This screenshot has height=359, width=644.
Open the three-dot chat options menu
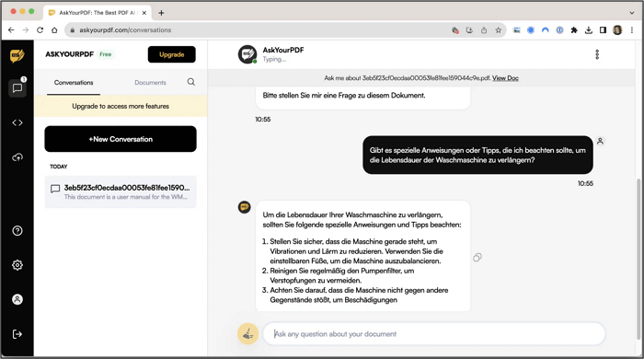pyautogui.click(x=597, y=54)
